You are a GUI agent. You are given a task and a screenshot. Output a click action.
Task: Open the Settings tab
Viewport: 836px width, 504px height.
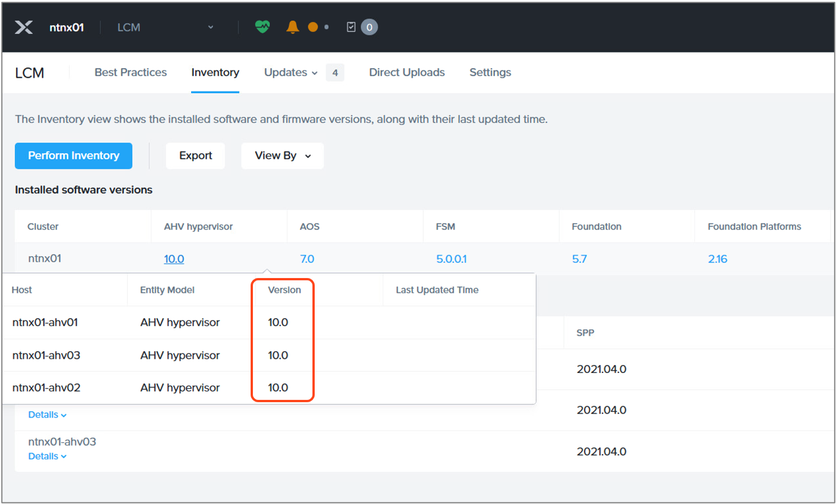490,73
